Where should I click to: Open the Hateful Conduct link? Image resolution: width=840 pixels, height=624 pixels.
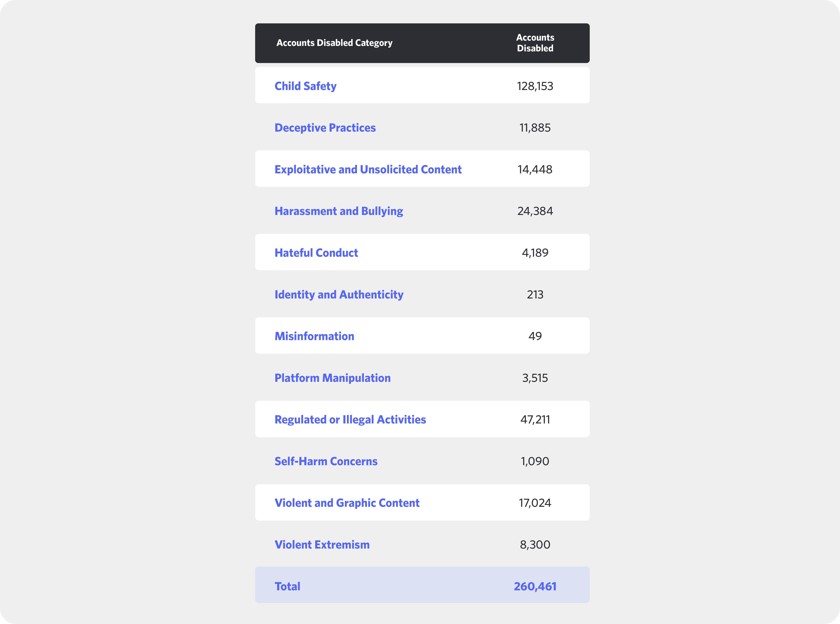(316, 253)
